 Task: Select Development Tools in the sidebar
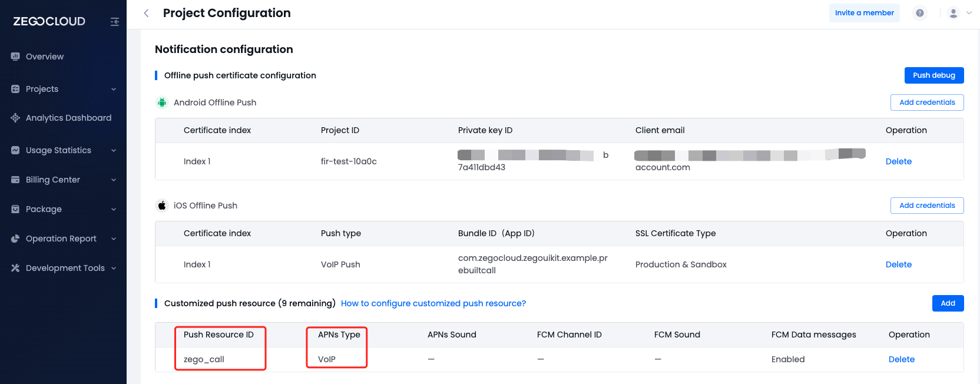tap(65, 268)
